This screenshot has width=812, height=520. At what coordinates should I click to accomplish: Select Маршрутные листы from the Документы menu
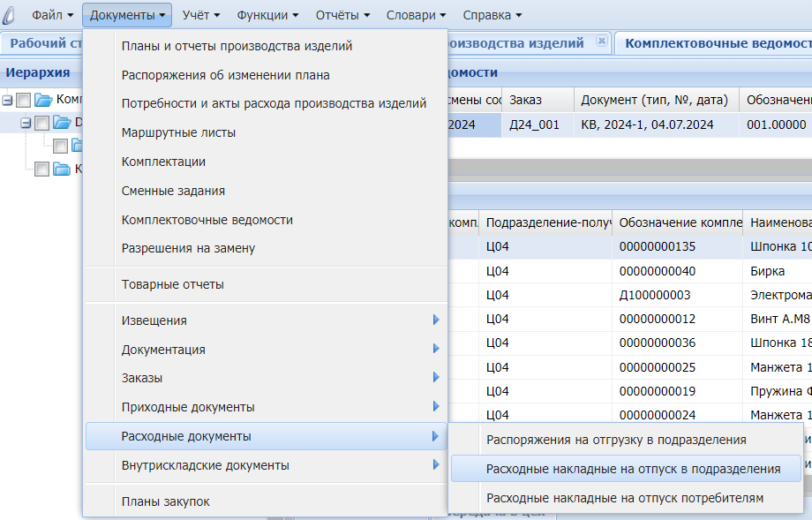pyautogui.click(x=178, y=133)
